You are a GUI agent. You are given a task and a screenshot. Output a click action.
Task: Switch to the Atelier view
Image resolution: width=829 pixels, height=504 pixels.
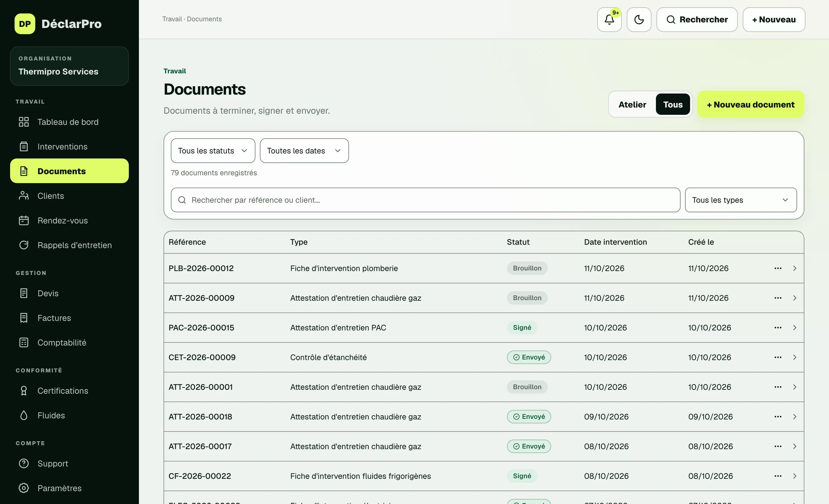(x=632, y=104)
